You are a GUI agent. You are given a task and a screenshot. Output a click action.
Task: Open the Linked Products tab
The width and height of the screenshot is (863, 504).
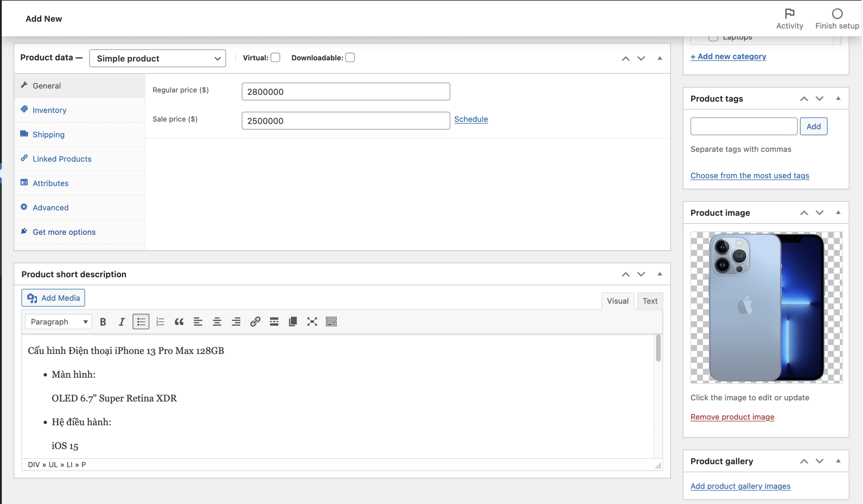[x=80, y=159]
